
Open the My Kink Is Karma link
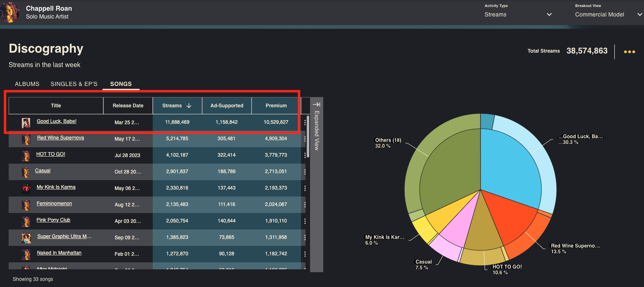[x=56, y=187]
